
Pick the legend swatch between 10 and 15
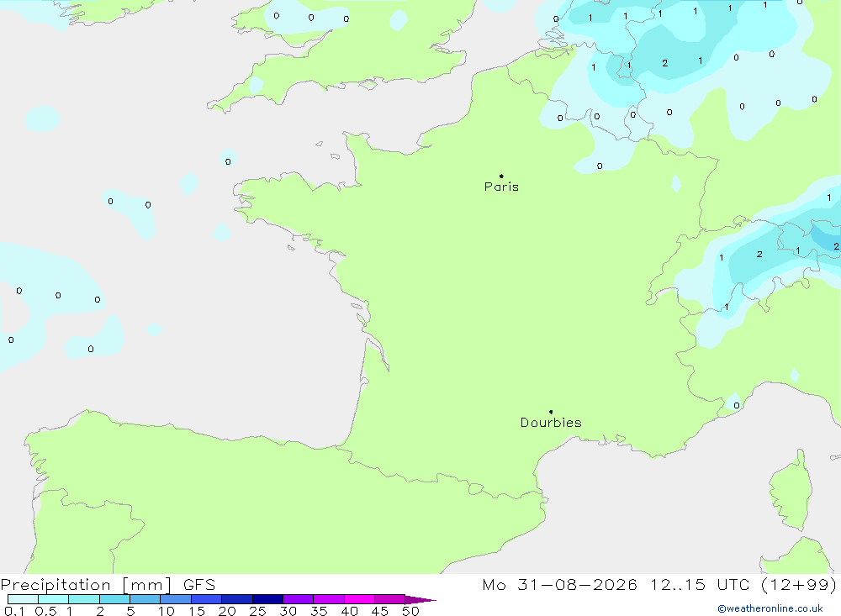tap(176, 599)
